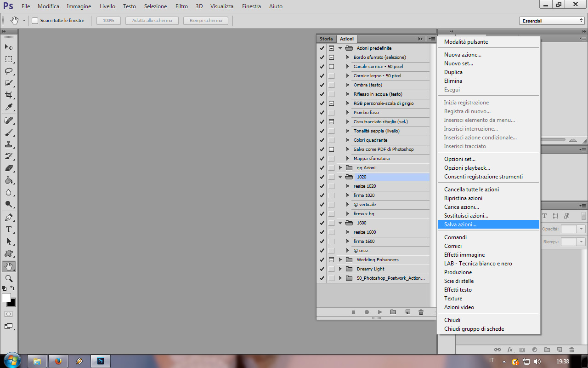The height and width of the screenshot is (368, 588).
Task: Collapse the 1020 set
Action: (x=340, y=177)
